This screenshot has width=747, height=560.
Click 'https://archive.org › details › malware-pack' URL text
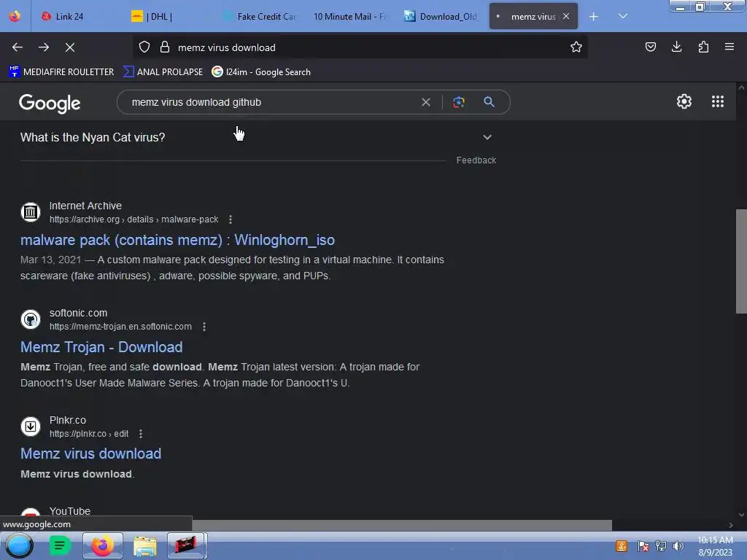click(x=134, y=219)
